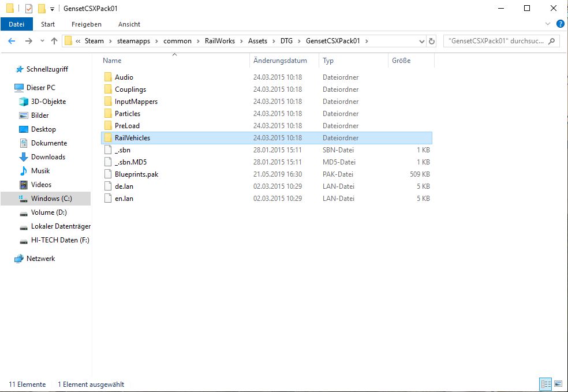Select the Audio folder icon
The width and height of the screenshot is (568, 392).
pyautogui.click(x=108, y=77)
